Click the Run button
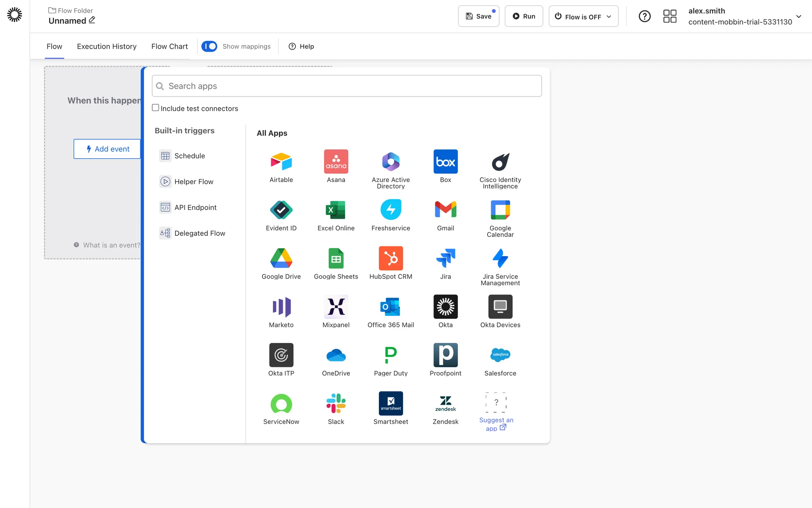 click(x=524, y=17)
